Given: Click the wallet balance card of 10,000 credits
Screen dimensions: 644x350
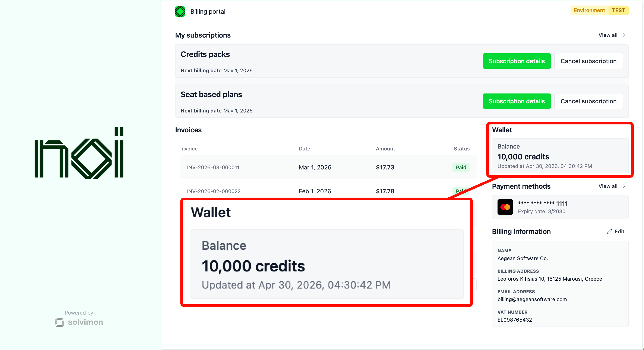Looking at the screenshot, I should (x=560, y=156).
